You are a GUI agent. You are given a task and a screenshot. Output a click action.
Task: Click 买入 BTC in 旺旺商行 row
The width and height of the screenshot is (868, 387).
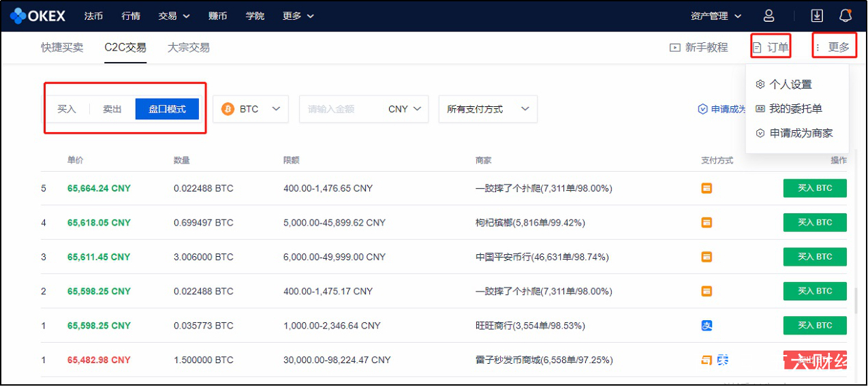(x=815, y=326)
